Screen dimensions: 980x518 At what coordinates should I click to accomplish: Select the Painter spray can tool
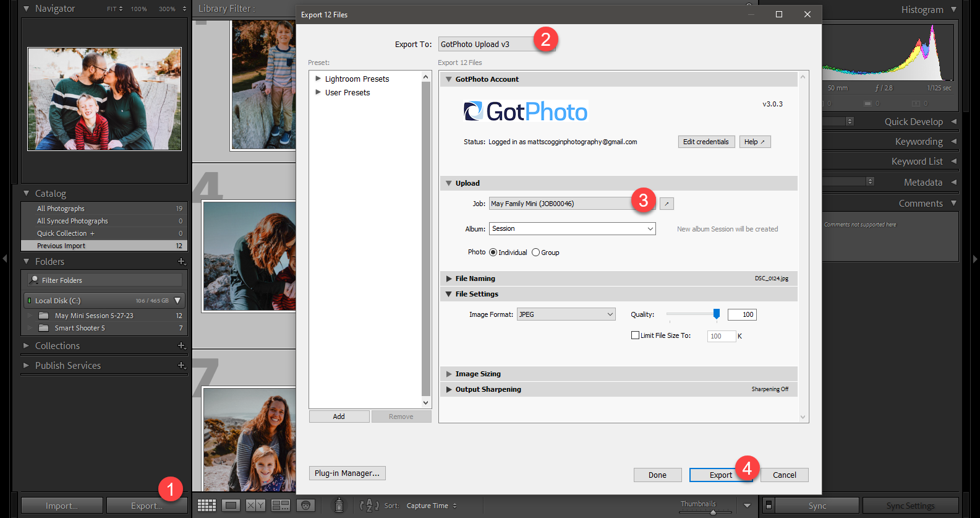tap(339, 505)
